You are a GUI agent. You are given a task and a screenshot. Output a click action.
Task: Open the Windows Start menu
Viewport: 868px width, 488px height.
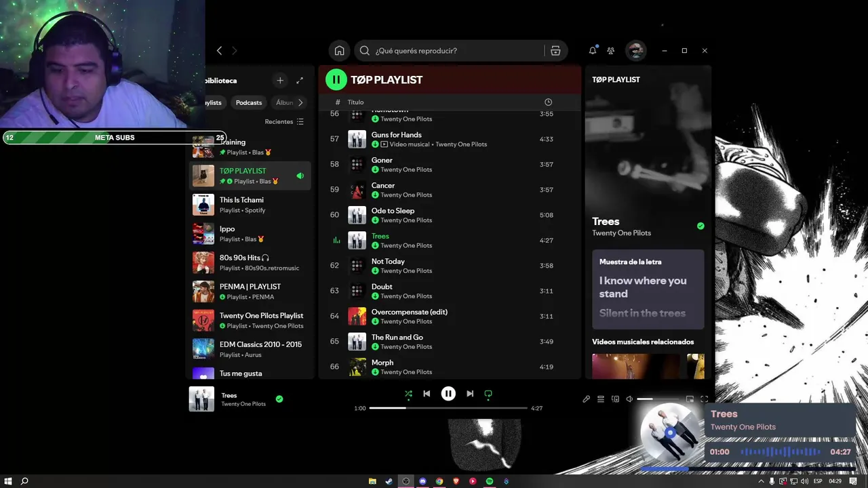[x=7, y=481]
